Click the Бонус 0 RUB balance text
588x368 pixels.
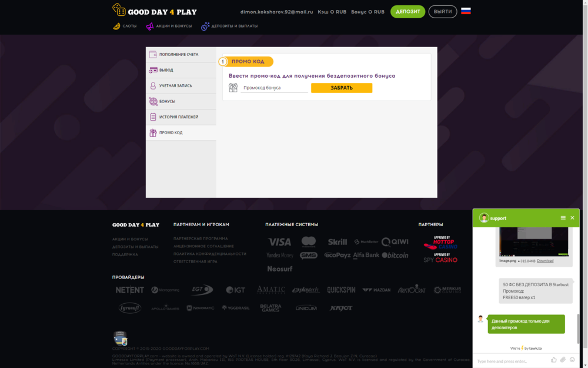click(367, 12)
